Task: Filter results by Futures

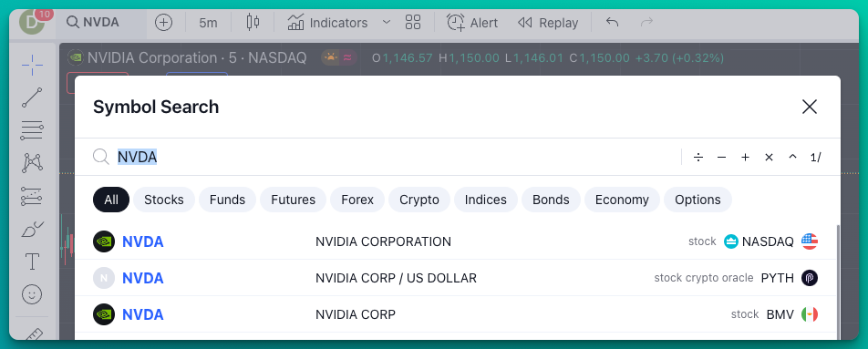Action: click(294, 200)
